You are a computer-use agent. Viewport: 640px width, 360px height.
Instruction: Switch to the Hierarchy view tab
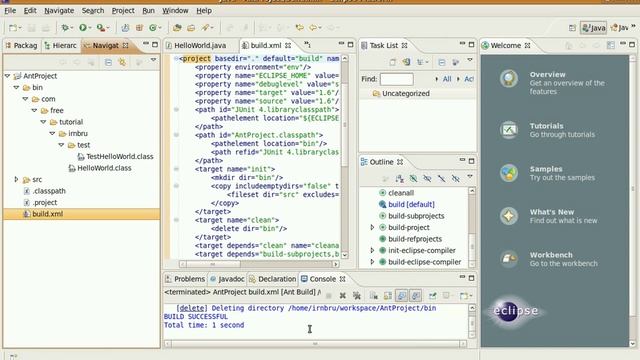pos(61,45)
